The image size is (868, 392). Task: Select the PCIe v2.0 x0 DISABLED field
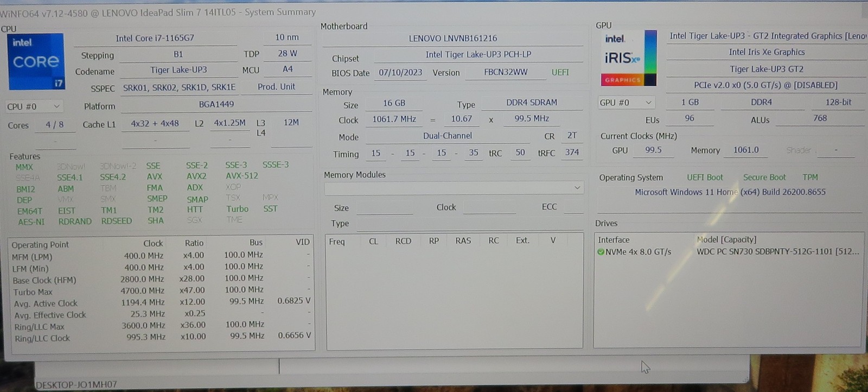point(765,86)
